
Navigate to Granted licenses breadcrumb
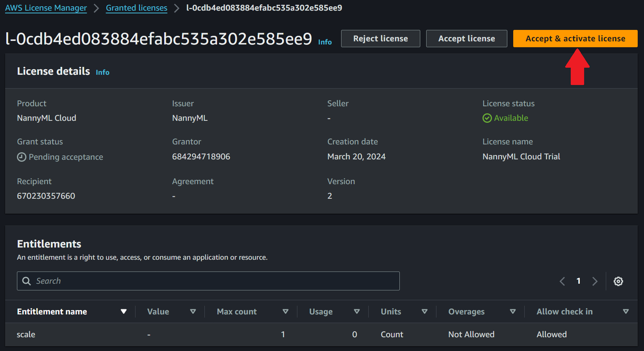click(x=137, y=8)
